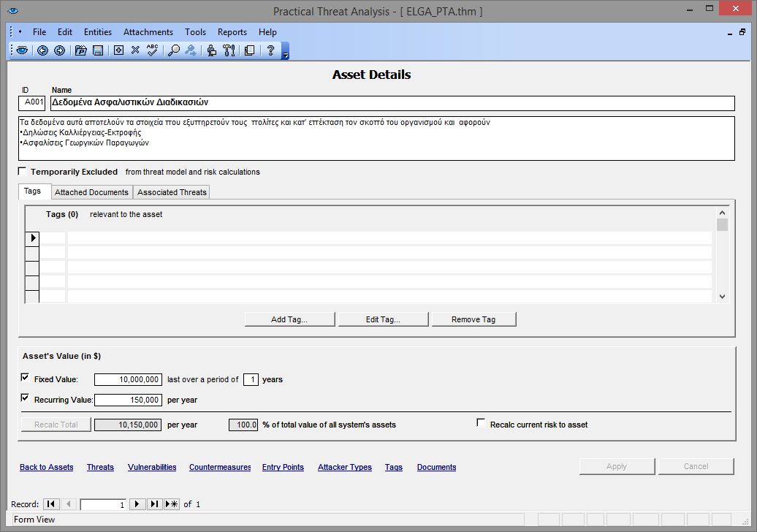Screen dimensions: 757x532
Task: Uncheck the Recurring Value checkbox
Action: pyautogui.click(x=25, y=398)
